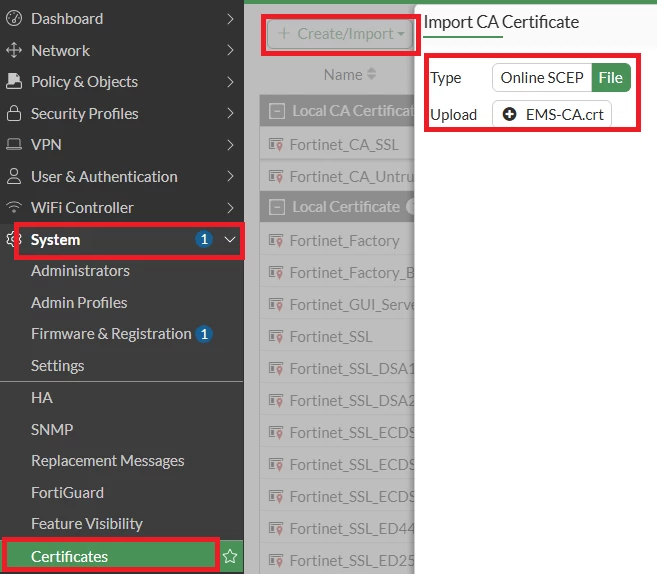
Task: Click the notification badge on System
Action: tap(204, 239)
